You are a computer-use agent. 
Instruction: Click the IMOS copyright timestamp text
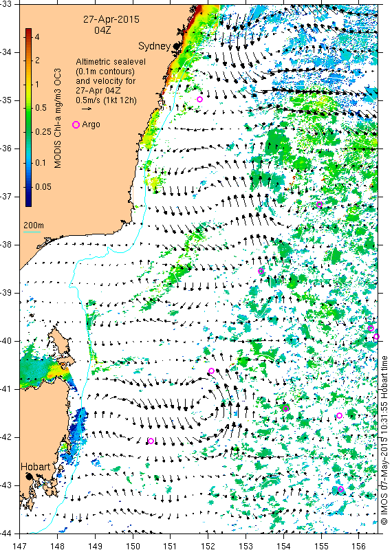(x=384, y=440)
